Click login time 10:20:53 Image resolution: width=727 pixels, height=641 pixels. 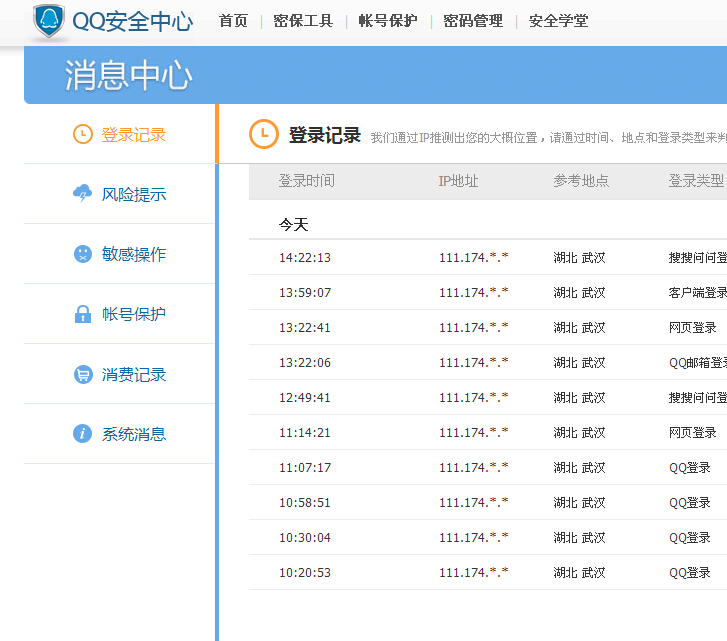click(305, 573)
